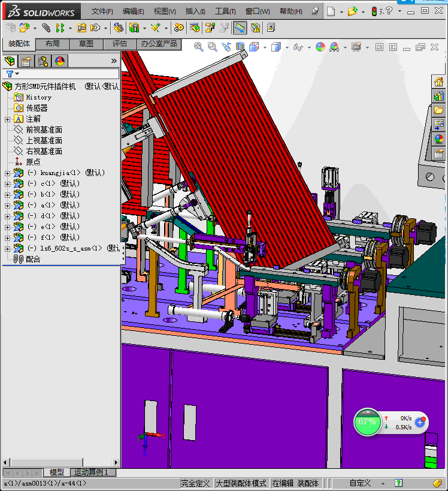Click the 自定义 unit system status button
The height and width of the screenshot is (491, 448).
pos(360,483)
